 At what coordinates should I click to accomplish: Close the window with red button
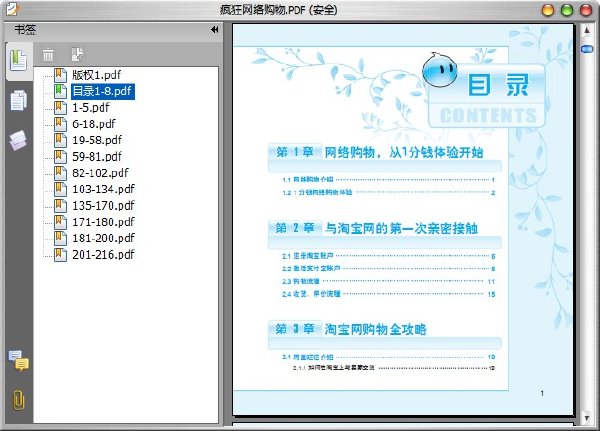point(586,10)
